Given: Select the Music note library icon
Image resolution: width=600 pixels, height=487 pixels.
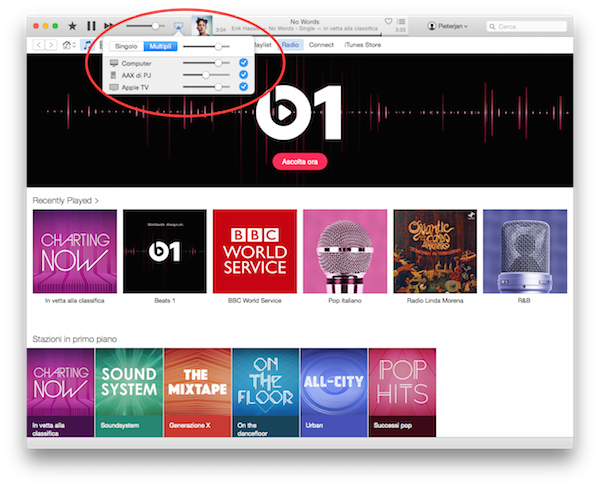Looking at the screenshot, I should pos(88,45).
